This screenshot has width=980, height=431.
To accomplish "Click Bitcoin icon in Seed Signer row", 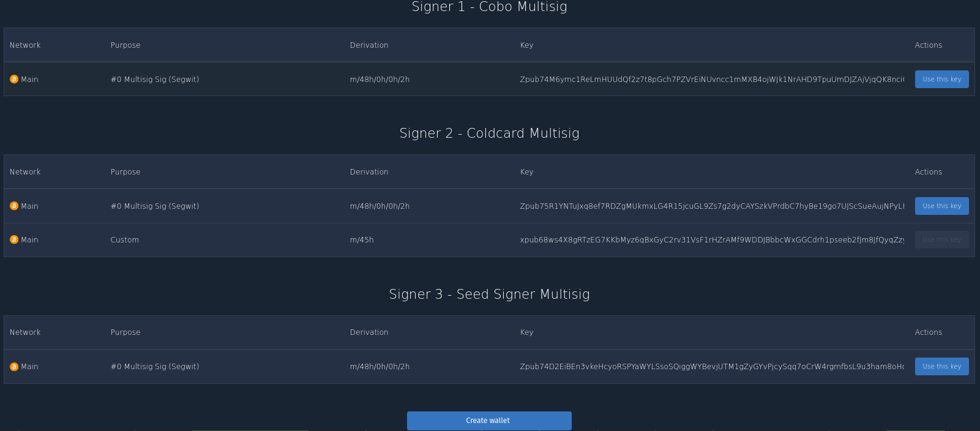I will click(14, 366).
